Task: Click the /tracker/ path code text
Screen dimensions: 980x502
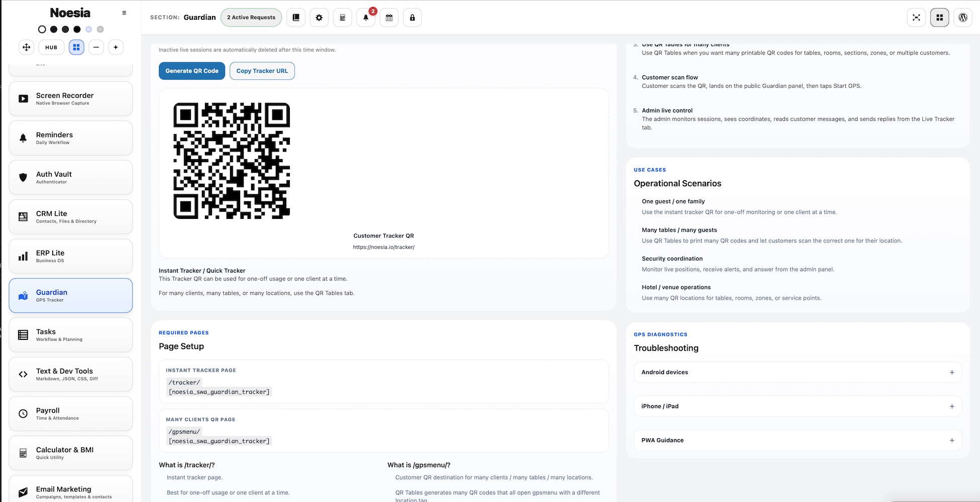Action: (184, 383)
